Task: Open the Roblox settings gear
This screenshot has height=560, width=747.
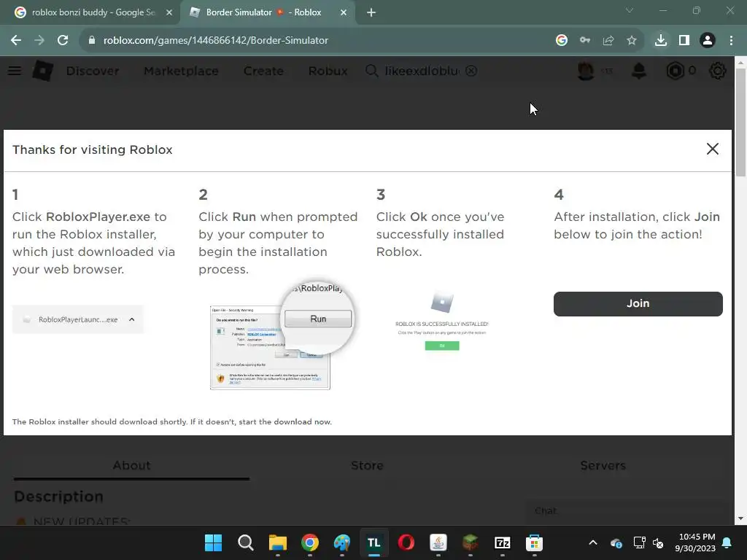Action: pos(718,71)
